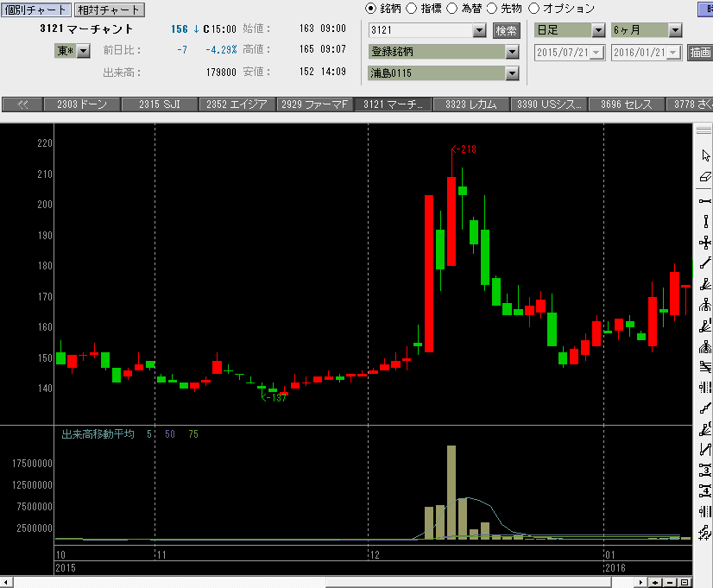This screenshot has height=588, width=713.
Task: Open the 3323 レカム stock tab
Action: coord(471,104)
